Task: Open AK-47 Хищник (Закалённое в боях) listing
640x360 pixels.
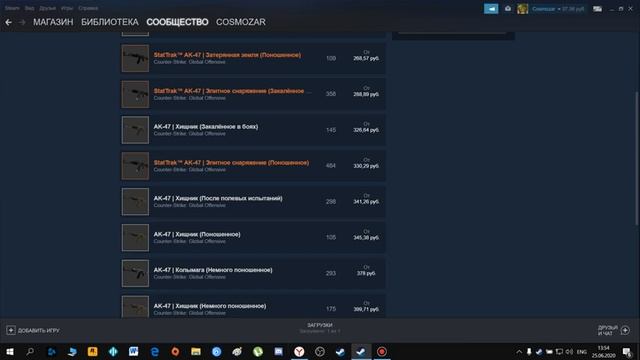Action: 253,130
